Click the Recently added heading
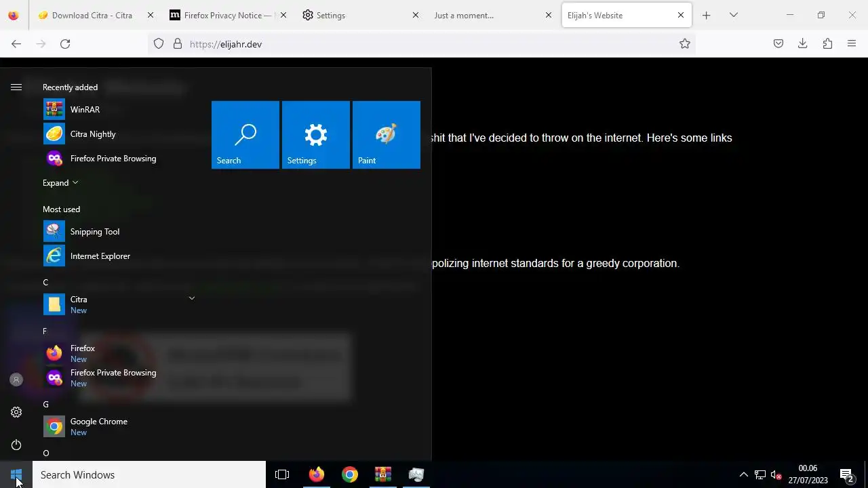This screenshot has width=868, height=488. [x=70, y=87]
